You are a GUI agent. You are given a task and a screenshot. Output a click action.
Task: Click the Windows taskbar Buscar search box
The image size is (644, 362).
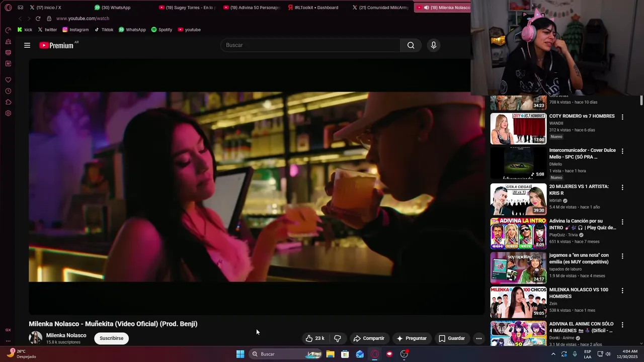[x=285, y=354]
